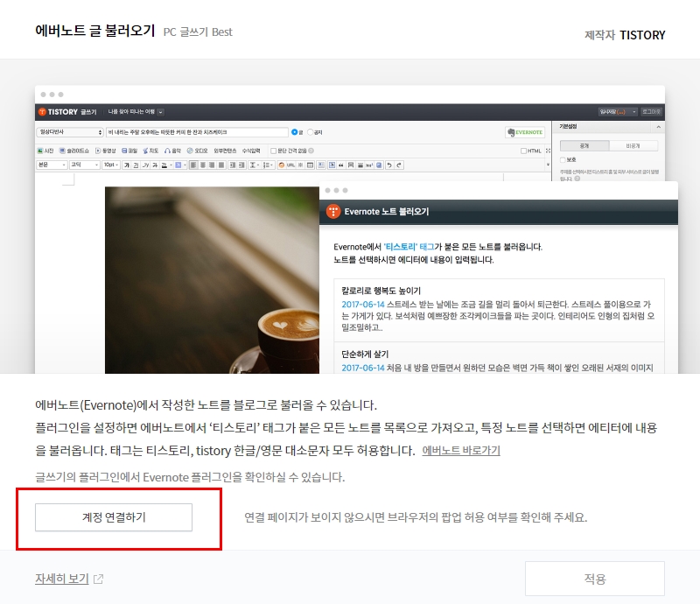Image resolution: width=700 pixels, height=604 pixels.
Task: Select the 비공개 tab in 기본설정
Action: pos(633,145)
